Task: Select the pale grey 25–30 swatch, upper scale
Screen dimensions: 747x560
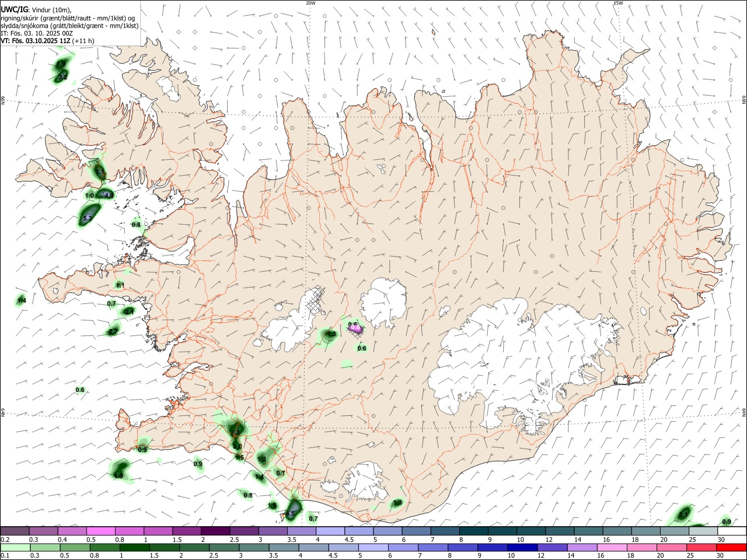Action: 703,531
